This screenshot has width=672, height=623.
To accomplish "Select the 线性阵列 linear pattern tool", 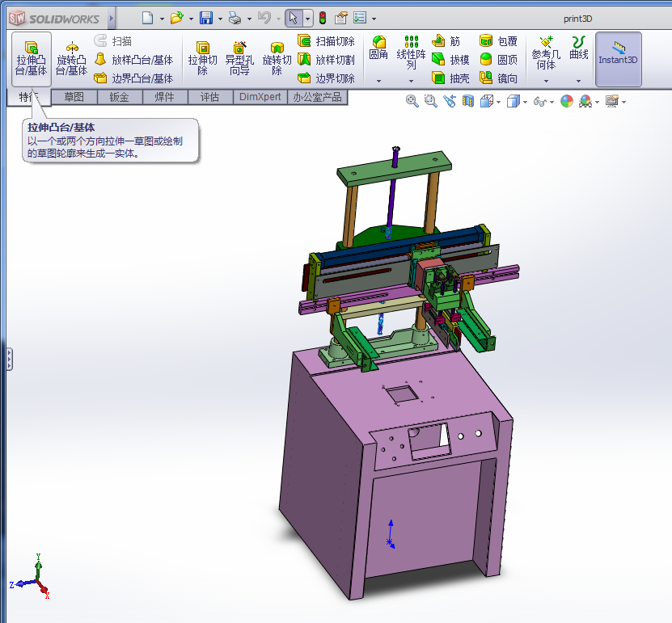I will [411, 53].
